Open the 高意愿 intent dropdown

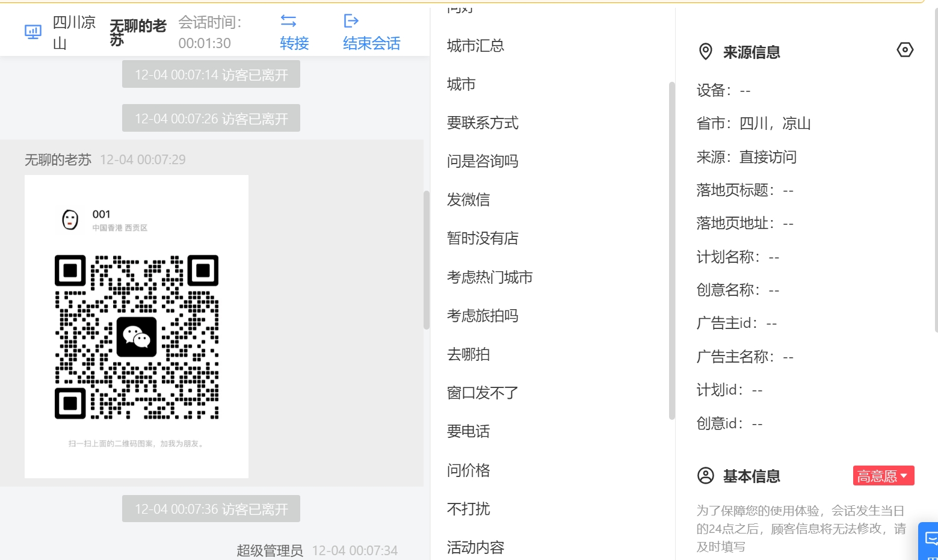(883, 476)
